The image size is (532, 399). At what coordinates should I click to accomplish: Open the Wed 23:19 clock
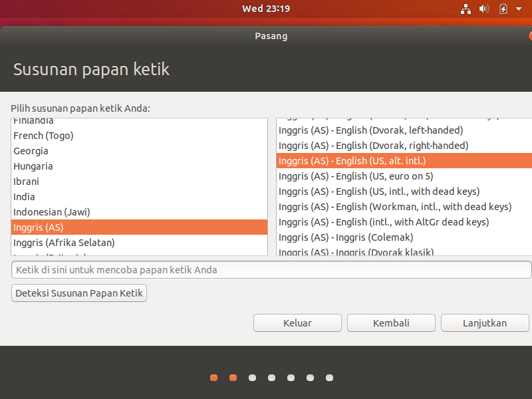266,9
